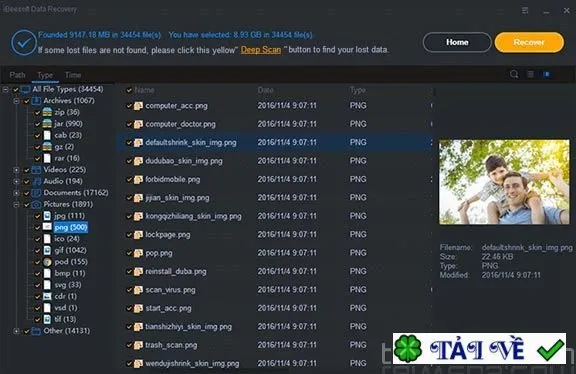Sort by the Name column header
The height and width of the screenshot is (374, 576).
pyautogui.click(x=144, y=90)
